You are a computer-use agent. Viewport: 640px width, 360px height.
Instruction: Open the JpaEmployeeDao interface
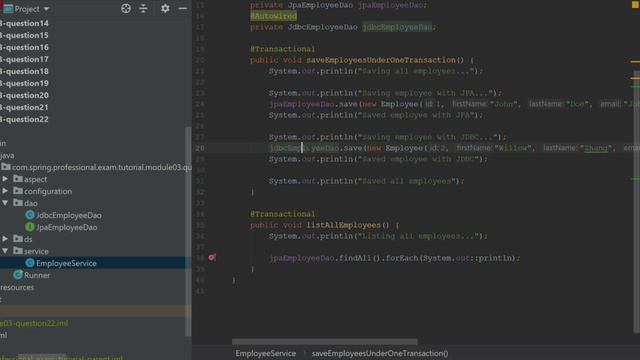[67, 227]
